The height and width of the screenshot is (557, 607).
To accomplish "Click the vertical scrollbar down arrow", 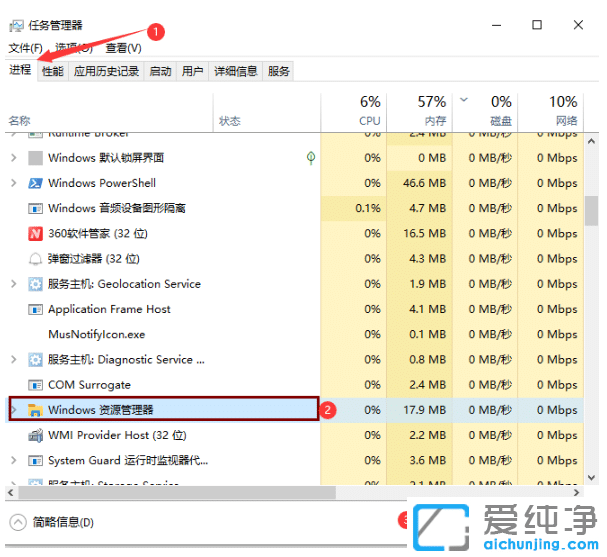I will [591, 478].
